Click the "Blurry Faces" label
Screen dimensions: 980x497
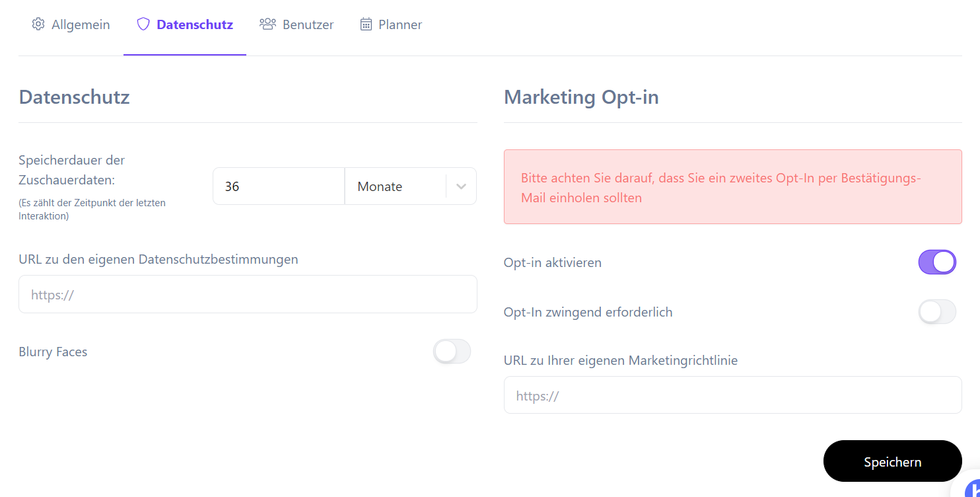pyautogui.click(x=53, y=352)
